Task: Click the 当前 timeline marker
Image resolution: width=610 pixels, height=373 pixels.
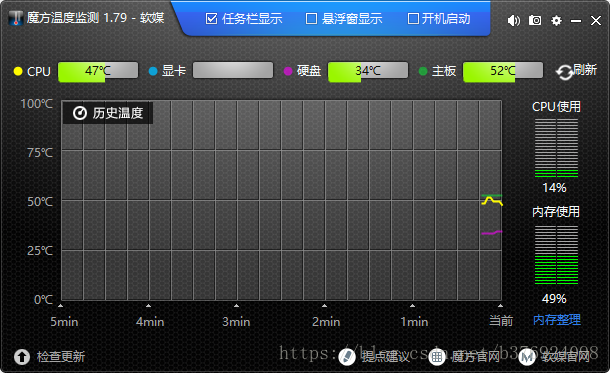Action: pyautogui.click(x=501, y=321)
